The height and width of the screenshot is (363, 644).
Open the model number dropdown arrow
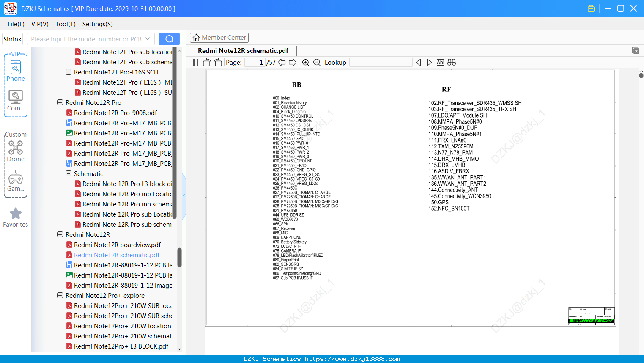(148, 39)
